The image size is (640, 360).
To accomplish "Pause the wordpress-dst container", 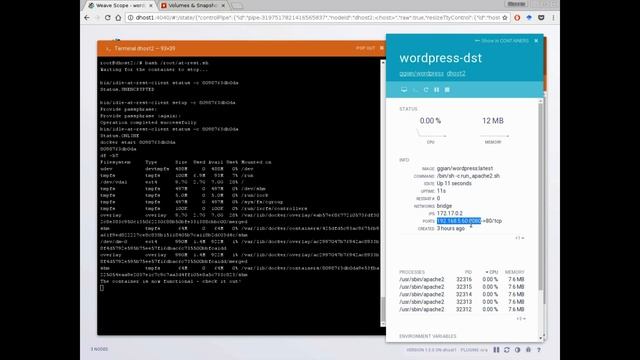I will 436,90.
